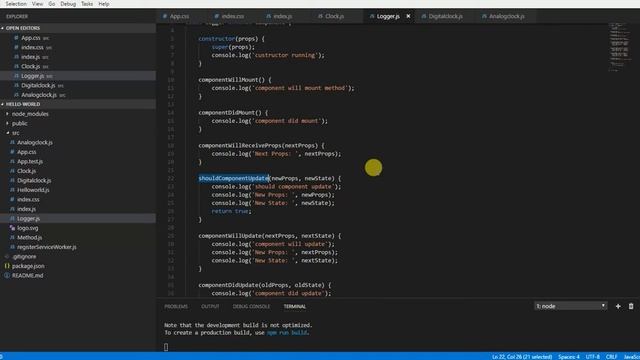Open Helloworld.js in the file tree
Image resolution: width=640 pixels, height=360 pixels.
(x=33, y=190)
